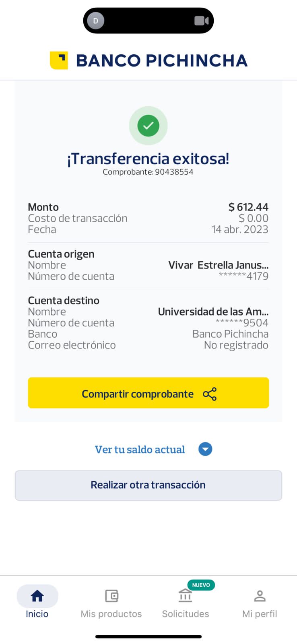Viewport: 297px width, 644px height.
Task: Tap the "D" avatar in the status pill
Action: 96,21
